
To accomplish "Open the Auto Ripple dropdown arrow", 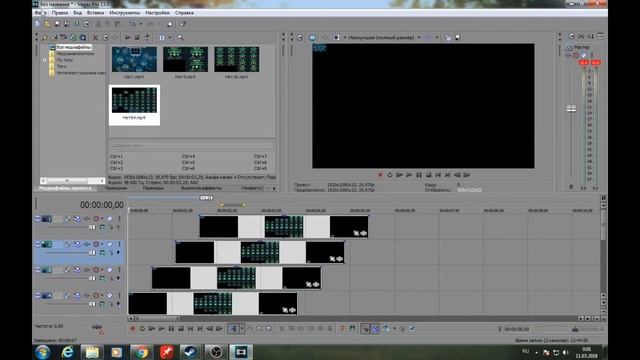I will click(394, 329).
